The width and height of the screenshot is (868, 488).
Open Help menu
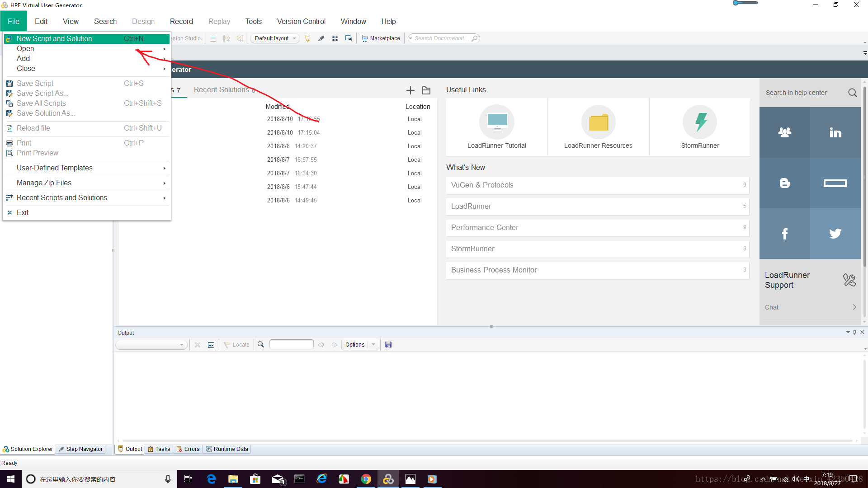point(388,21)
